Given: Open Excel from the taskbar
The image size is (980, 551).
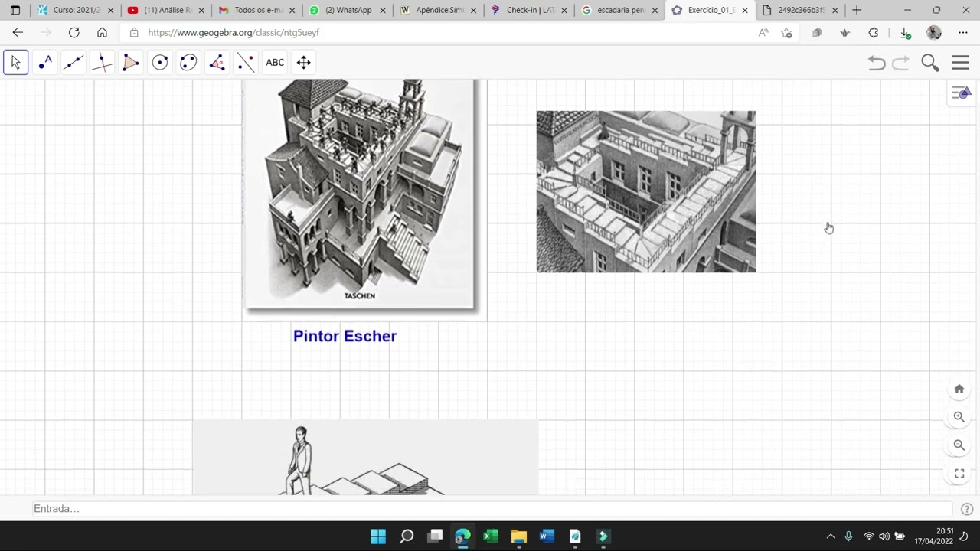Looking at the screenshot, I should pyautogui.click(x=491, y=536).
